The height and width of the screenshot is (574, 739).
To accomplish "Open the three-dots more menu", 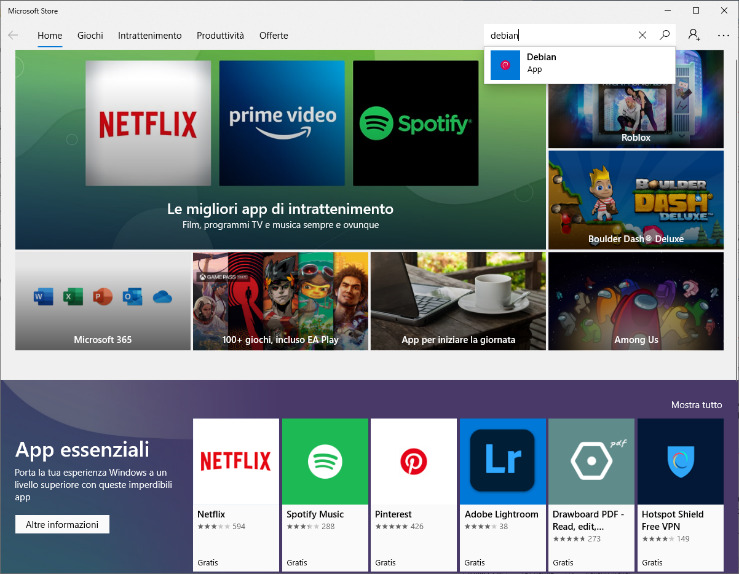I will click(723, 35).
